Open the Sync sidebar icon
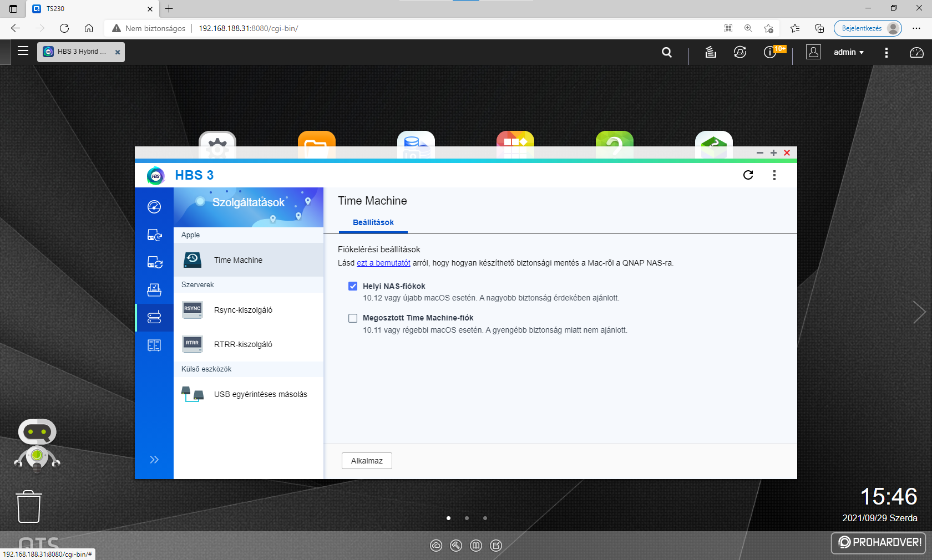 point(154,262)
